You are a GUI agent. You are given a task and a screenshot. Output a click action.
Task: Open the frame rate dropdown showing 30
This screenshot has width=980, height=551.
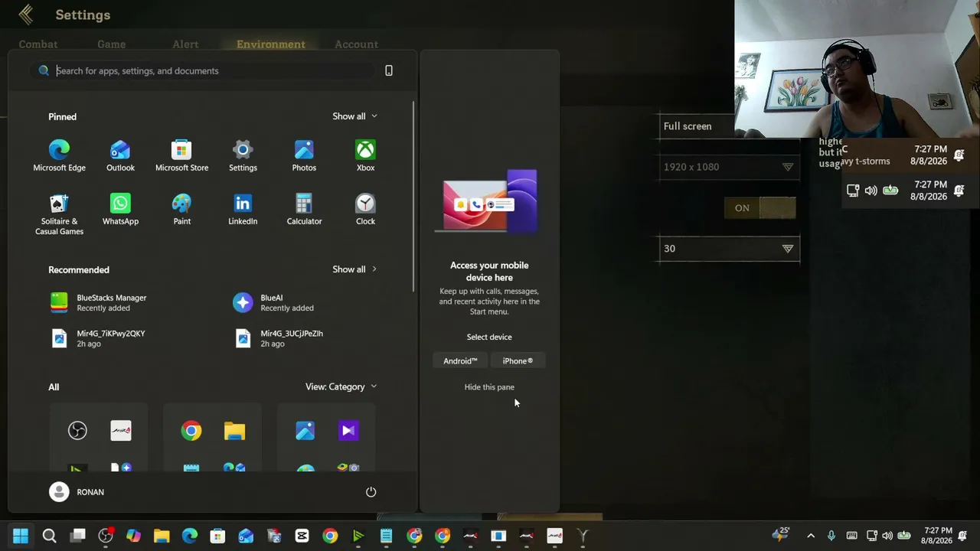point(729,249)
